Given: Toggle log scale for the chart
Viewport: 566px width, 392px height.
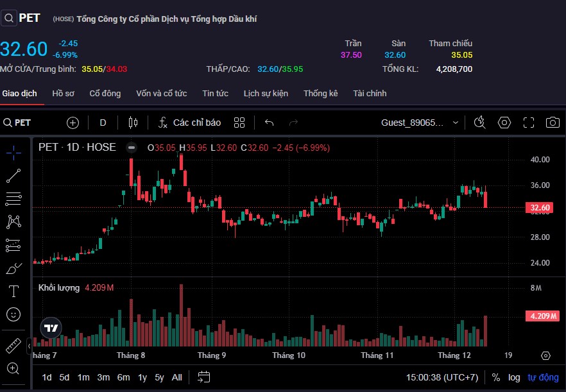Looking at the screenshot, I should (513, 377).
